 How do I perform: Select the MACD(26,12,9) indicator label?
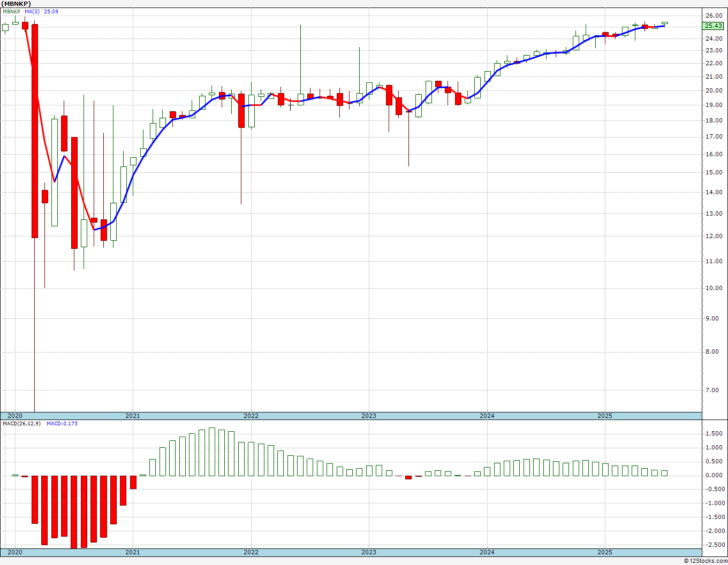coord(21,424)
